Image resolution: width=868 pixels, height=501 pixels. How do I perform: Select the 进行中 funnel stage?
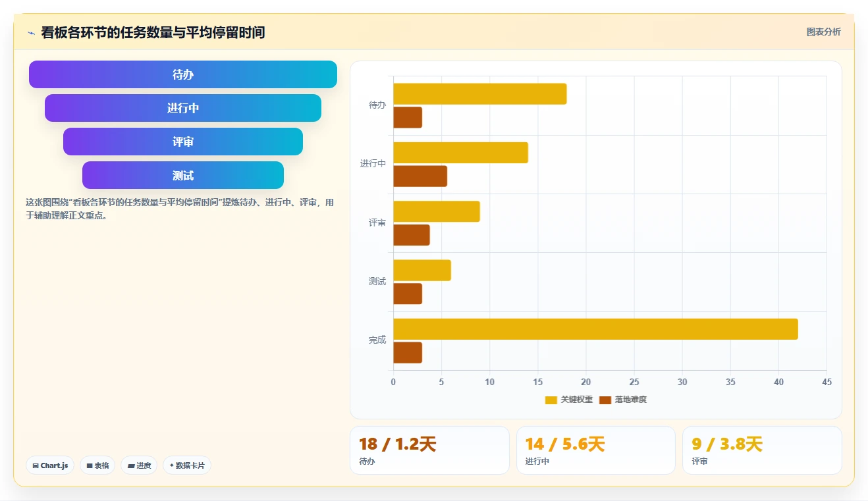pyautogui.click(x=183, y=108)
